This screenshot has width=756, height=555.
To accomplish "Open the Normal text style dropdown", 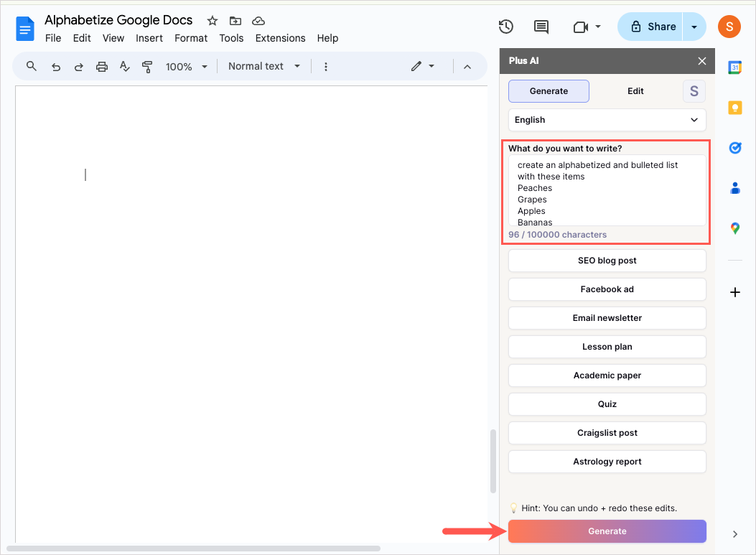I will [264, 66].
